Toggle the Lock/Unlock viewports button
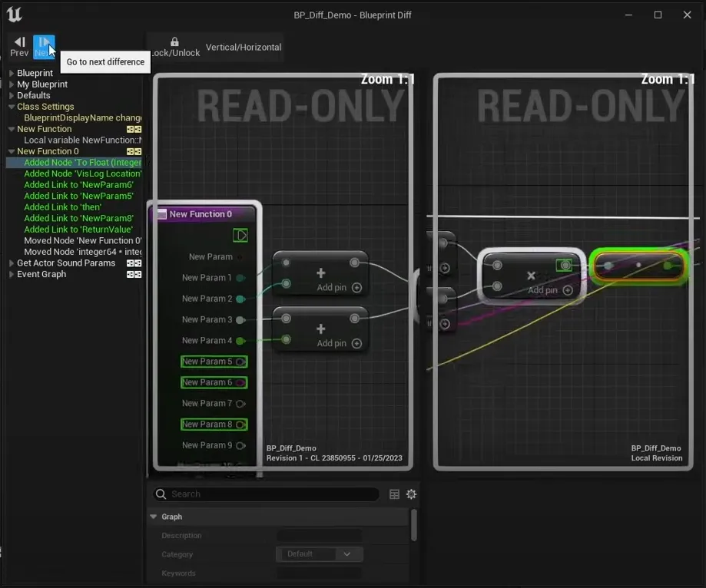The image size is (706, 588). point(175,47)
